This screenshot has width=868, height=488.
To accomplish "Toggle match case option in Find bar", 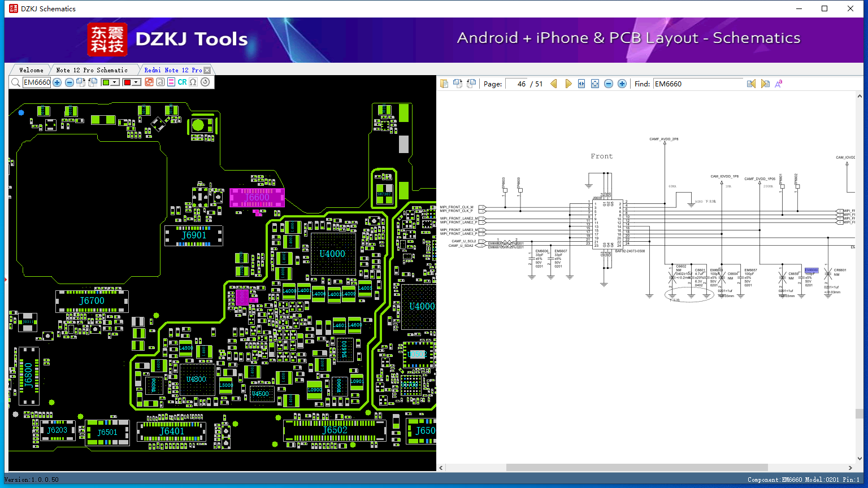I will [x=779, y=84].
